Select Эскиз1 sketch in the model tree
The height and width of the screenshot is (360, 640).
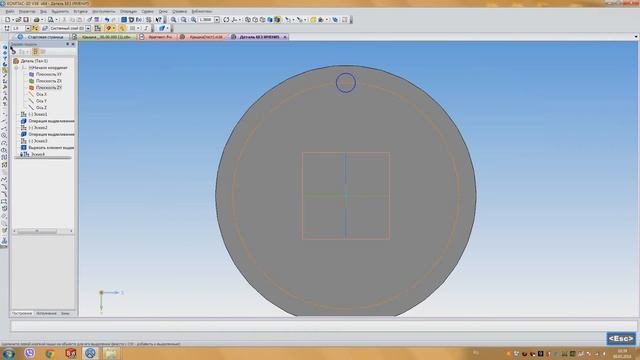click(x=34, y=114)
